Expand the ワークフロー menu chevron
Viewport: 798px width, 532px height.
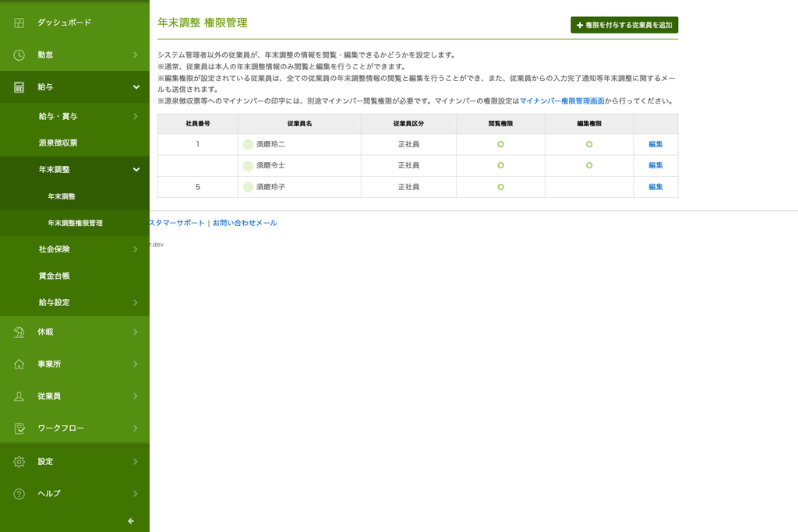(x=136, y=428)
